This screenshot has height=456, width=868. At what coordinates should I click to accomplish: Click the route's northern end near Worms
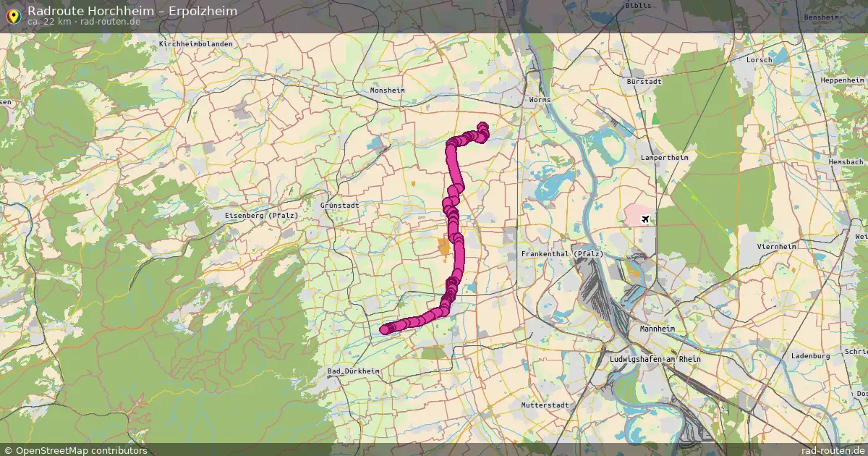[483, 127]
